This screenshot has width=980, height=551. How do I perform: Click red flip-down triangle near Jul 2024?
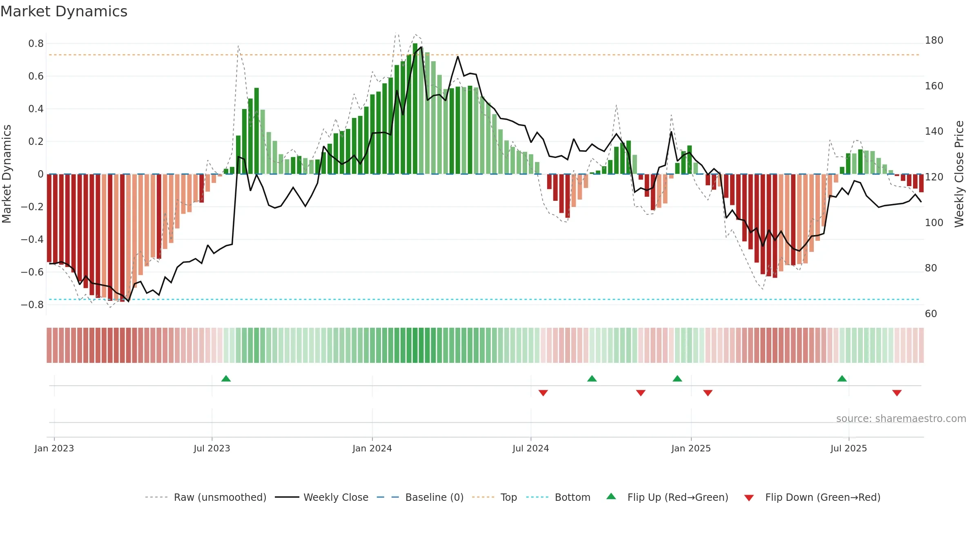543,393
